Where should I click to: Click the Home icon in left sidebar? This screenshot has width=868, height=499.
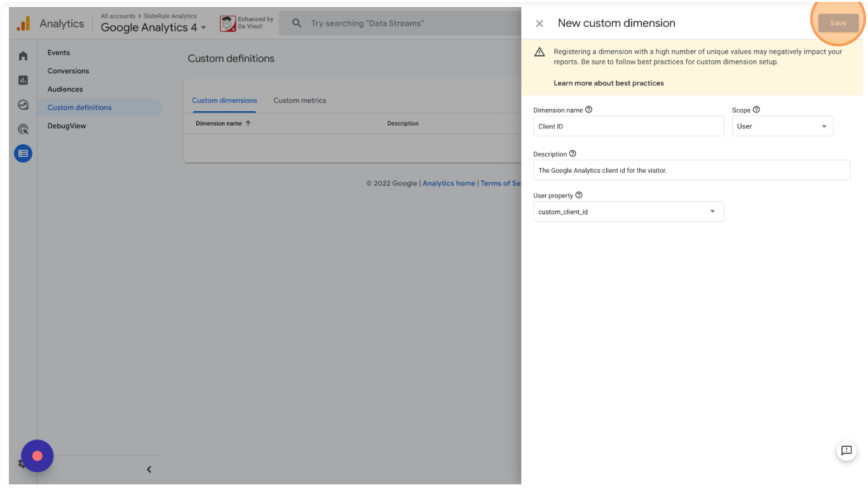pos(23,56)
